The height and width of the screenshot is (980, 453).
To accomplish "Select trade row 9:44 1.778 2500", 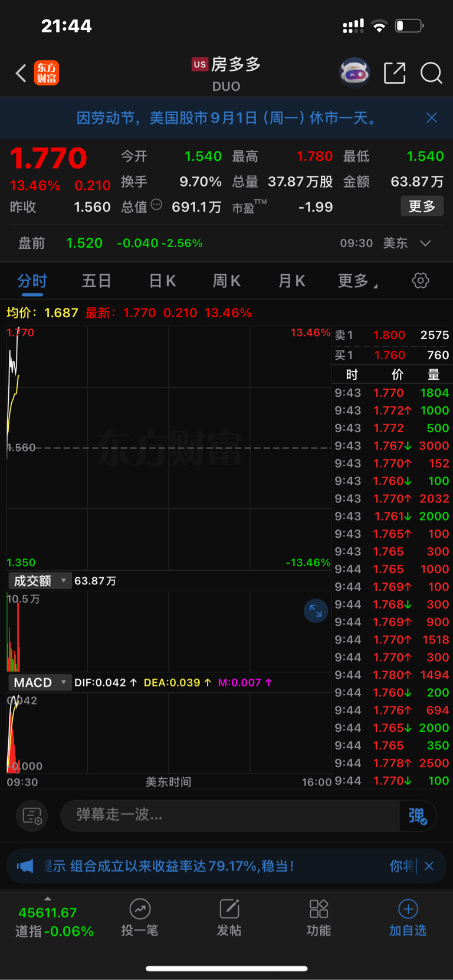I will click(392, 763).
